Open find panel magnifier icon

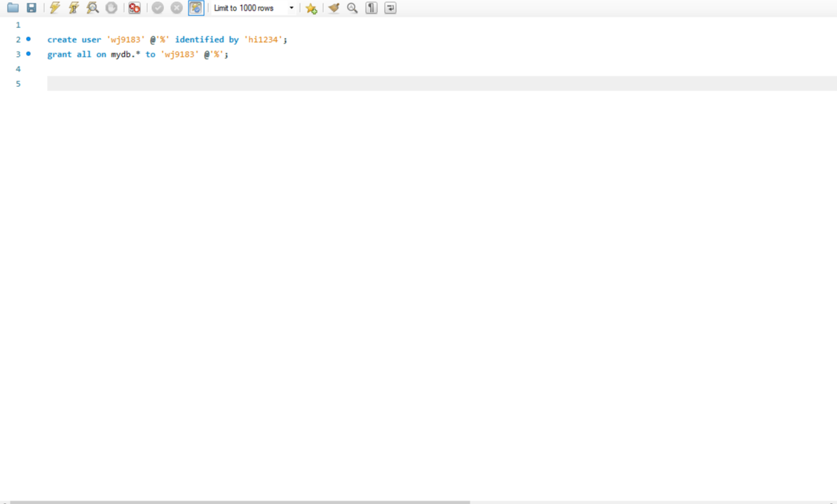click(x=353, y=8)
